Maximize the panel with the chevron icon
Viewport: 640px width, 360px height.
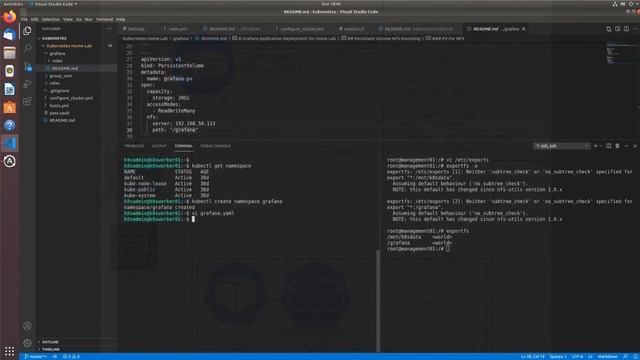pos(626,146)
